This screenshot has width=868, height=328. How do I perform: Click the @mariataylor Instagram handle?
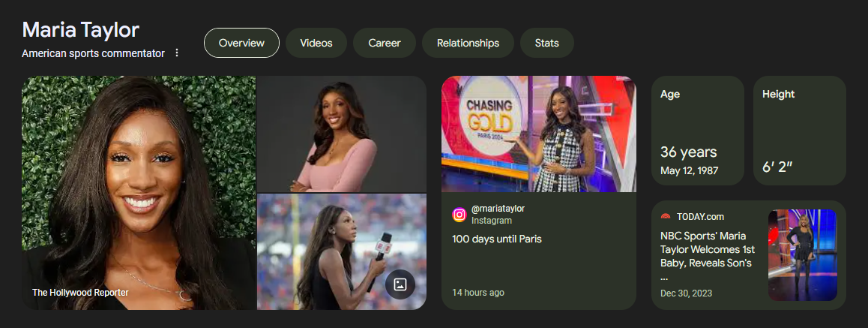[498, 209]
